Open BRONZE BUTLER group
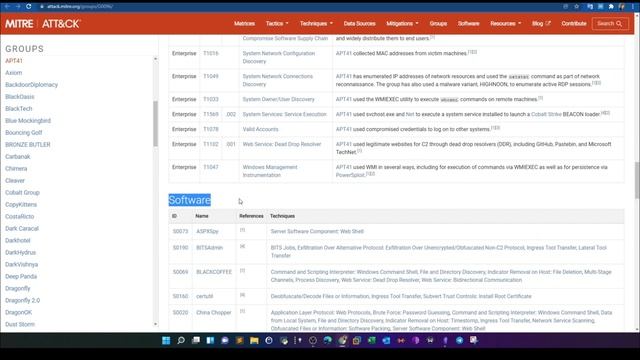The width and height of the screenshot is (640, 360). (x=28, y=144)
